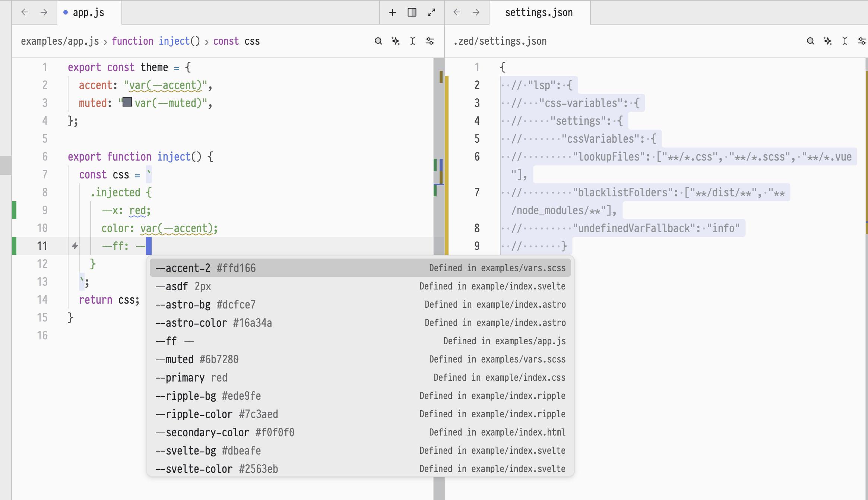Click const css breadcrumb segment
The width and height of the screenshot is (868, 500).
click(x=237, y=41)
